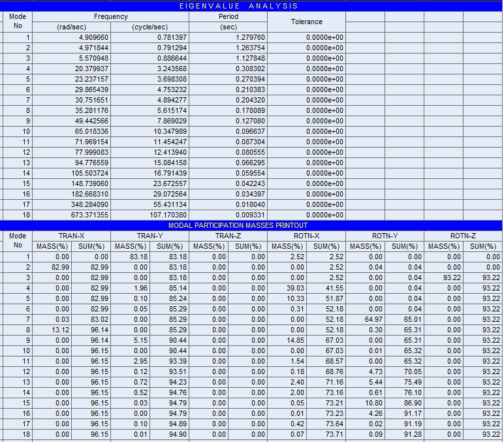504x442 pixels.
Task: Select the TRAN-Y column group header
Action: [x=150, y=236]
